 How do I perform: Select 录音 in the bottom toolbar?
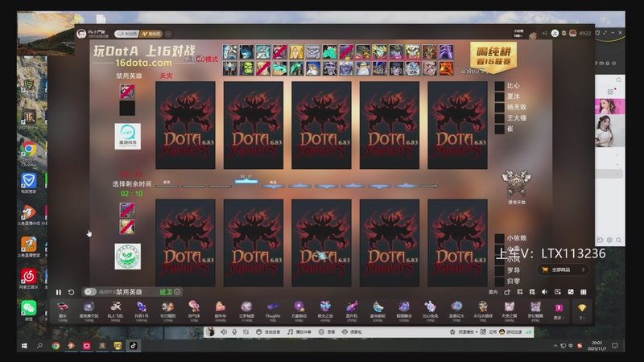pos(327,331)
